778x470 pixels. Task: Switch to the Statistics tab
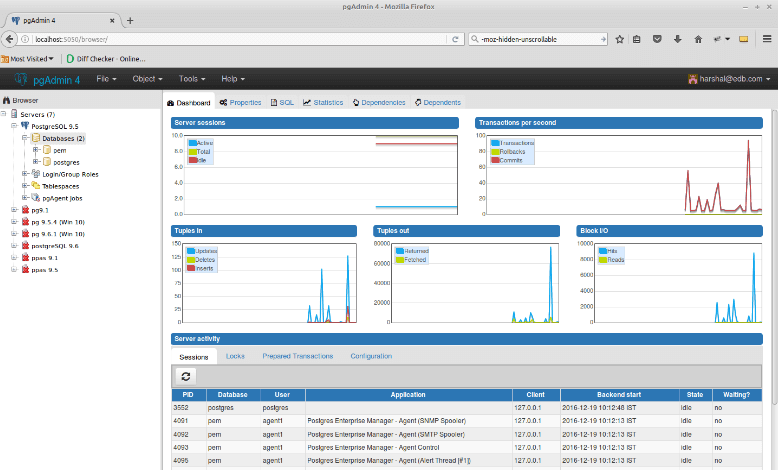pos(323,102)
